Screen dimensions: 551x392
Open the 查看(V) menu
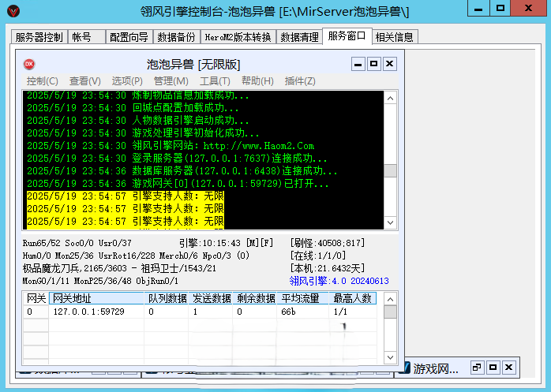(x=84, y=81)
